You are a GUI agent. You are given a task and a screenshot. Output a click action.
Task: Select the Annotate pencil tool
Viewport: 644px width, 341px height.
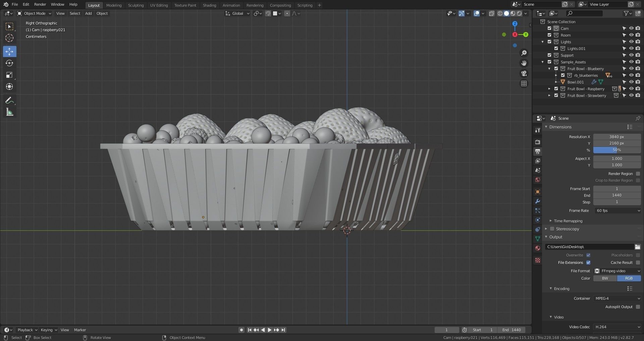[9, 100]
